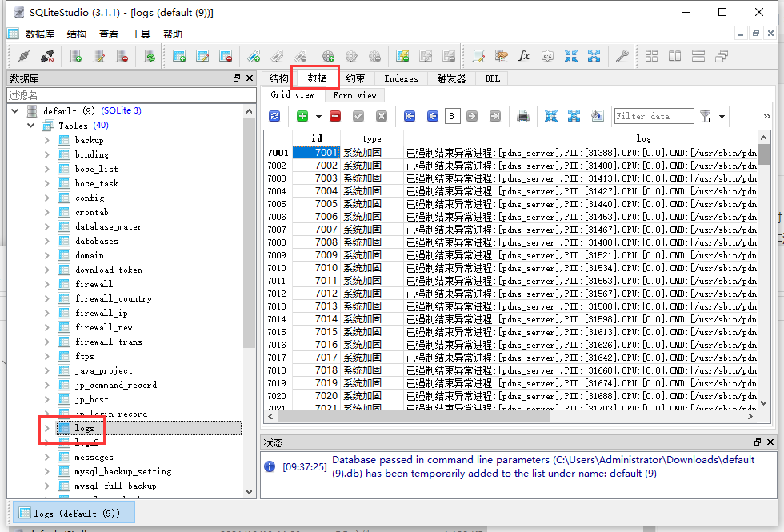Switch to the DDL tab
Viewport: 784px width, 532px height.
click(493, 78)
